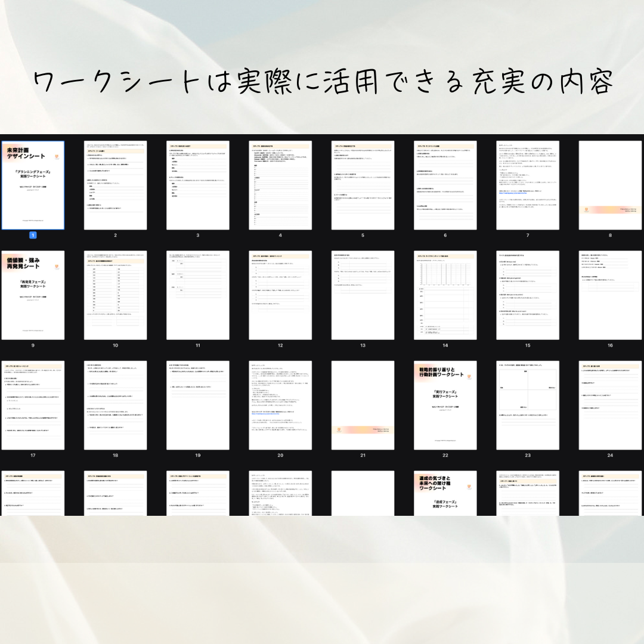The width and height of the screenshot is (644, 644).
Task: Click the mostly blank page 8 thumbnail
Action: [611, 185]
